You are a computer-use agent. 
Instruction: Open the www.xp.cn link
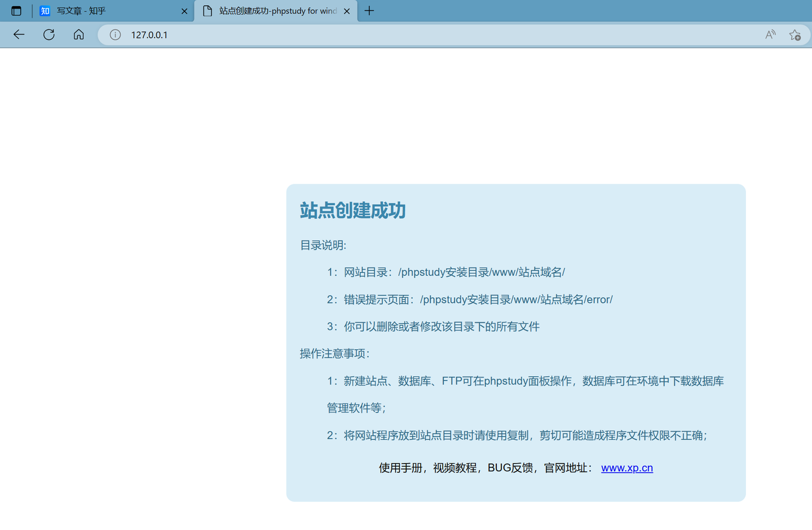[x=627, y=467]
